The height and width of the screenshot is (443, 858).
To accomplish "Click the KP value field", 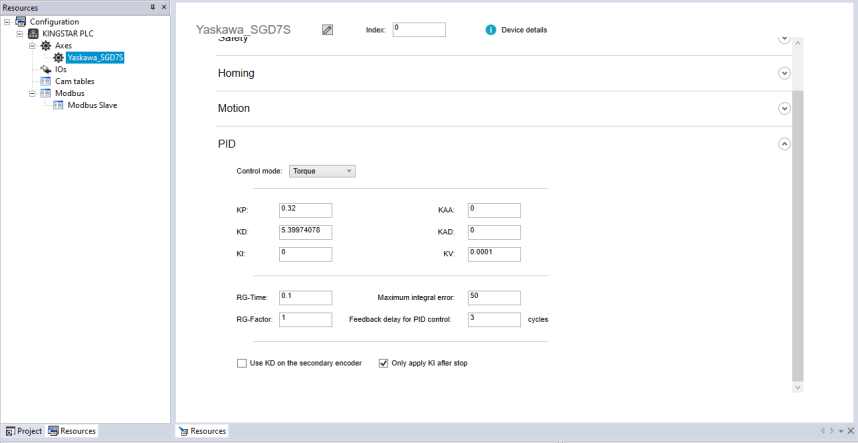I will [305, 211].
